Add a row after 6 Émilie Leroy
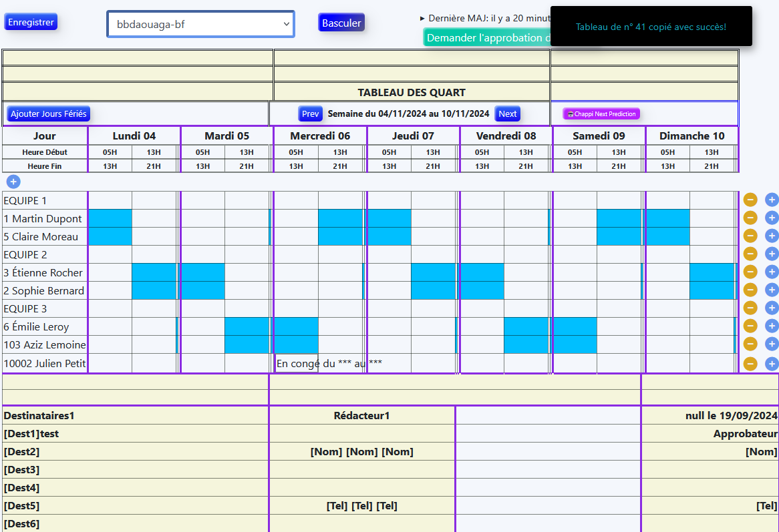779x532 pixels. (x=772, y=326)
